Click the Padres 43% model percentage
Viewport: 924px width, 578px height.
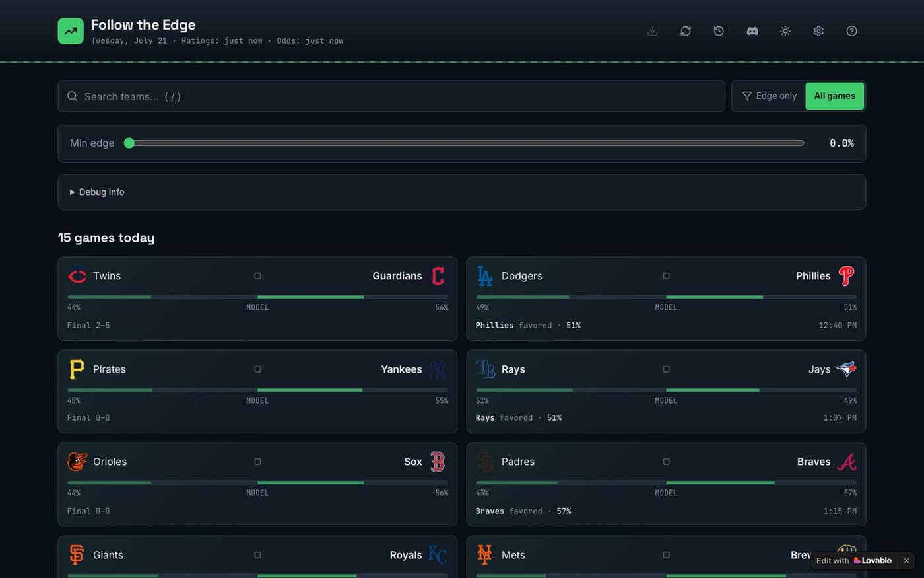point(482,493)
